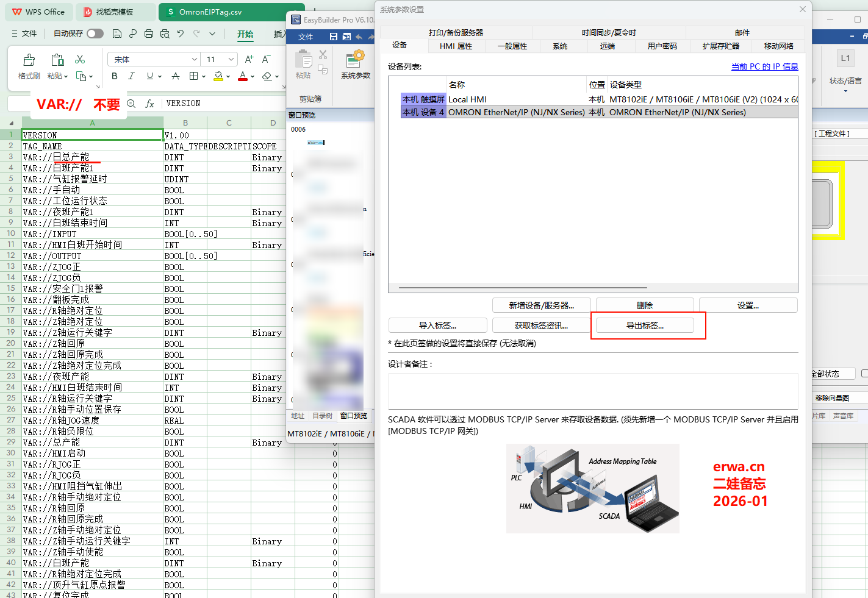
Task: Open the 时间同步/夏令时 tab
Action: point(609,33)
